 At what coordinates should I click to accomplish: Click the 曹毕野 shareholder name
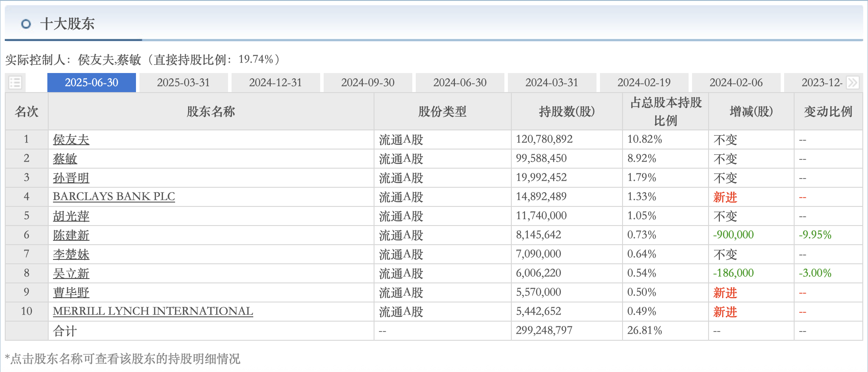71,292
